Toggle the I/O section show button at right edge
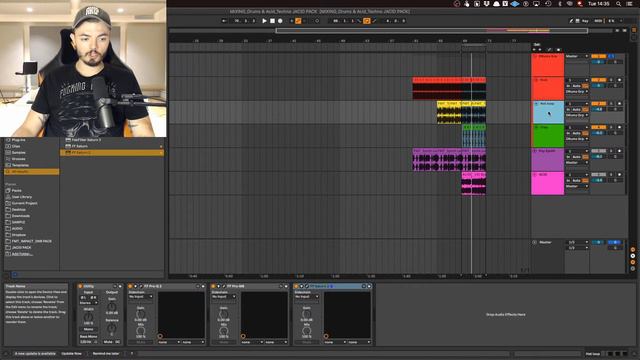 (633, 250)
